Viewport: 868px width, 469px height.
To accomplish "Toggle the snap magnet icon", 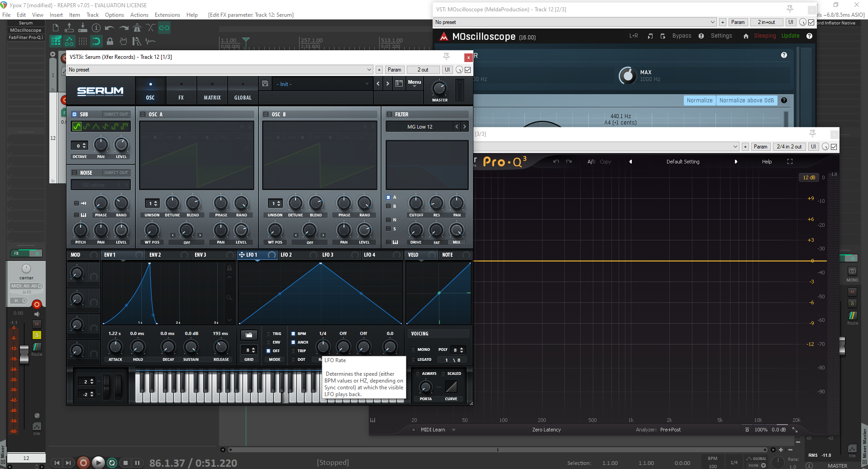I will [x=96, y=42].
